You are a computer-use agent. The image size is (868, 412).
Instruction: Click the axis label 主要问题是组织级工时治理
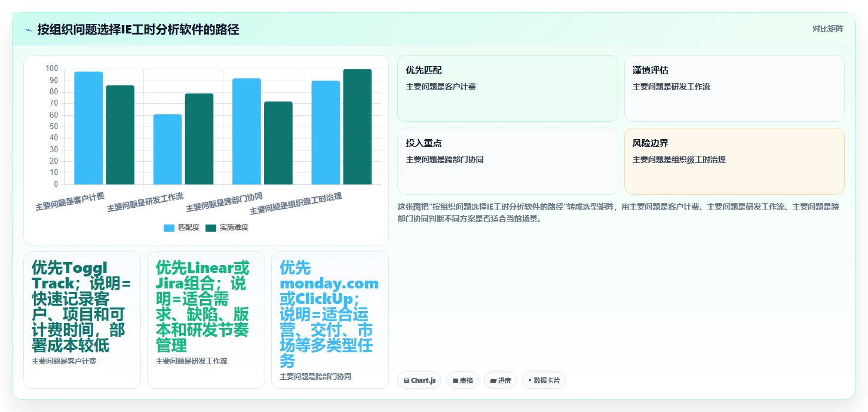pos(295,204)
